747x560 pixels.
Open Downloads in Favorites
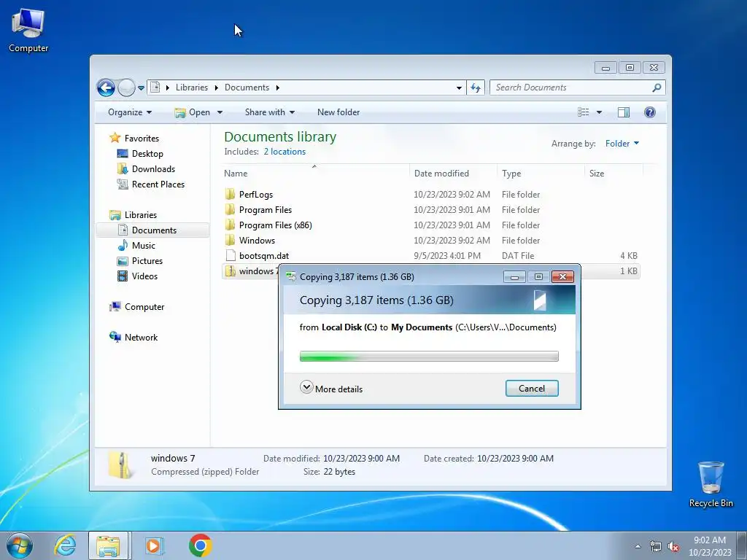pos(153,169)
